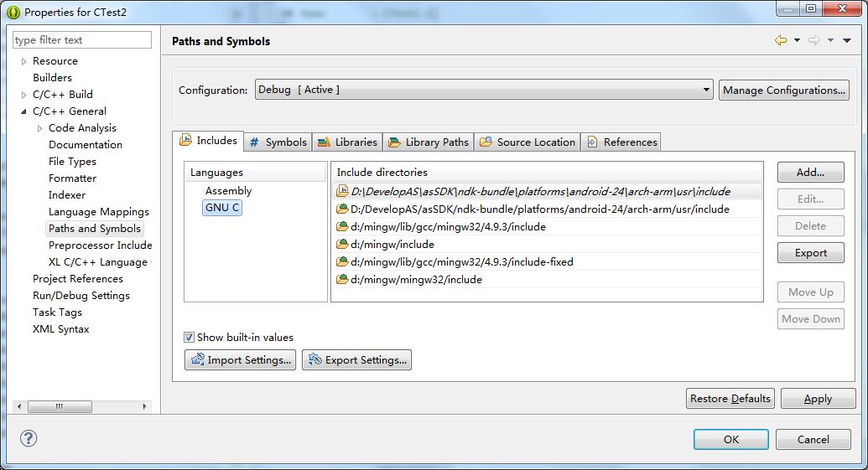
Task: Switch to the Libraries tab
Action: pos(348,142)
